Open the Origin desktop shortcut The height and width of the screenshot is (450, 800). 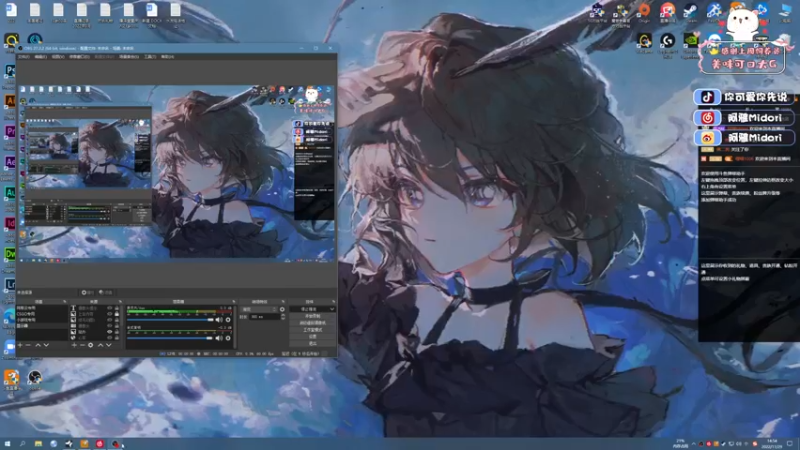[644, 12]
